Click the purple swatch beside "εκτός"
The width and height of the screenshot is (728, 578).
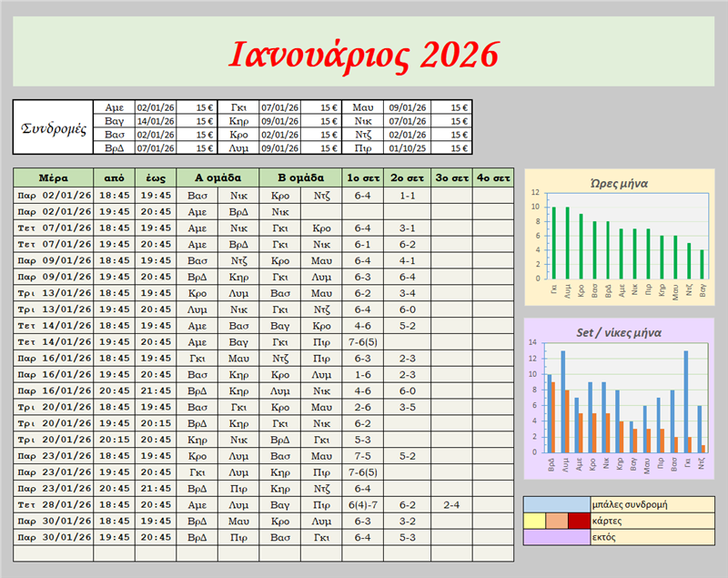point(557,537)
